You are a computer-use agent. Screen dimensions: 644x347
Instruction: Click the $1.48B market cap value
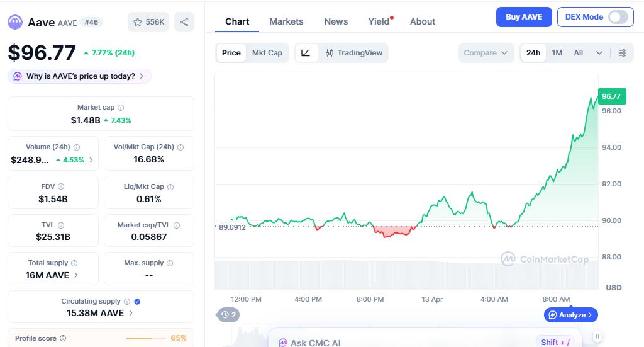[86, 120]
